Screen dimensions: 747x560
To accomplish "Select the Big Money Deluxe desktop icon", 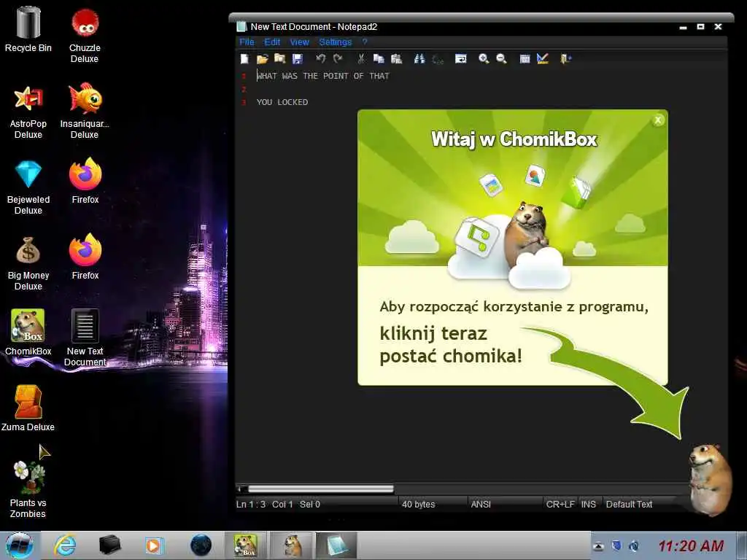I will tap(28, 263).
